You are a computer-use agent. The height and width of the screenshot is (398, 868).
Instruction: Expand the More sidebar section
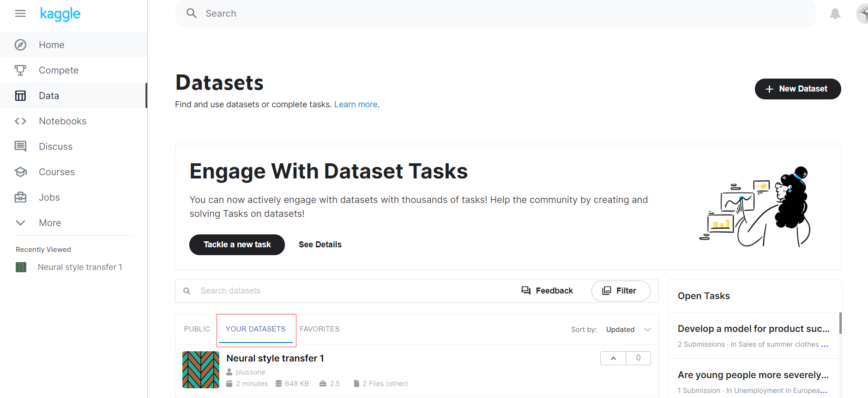point(20,223)
